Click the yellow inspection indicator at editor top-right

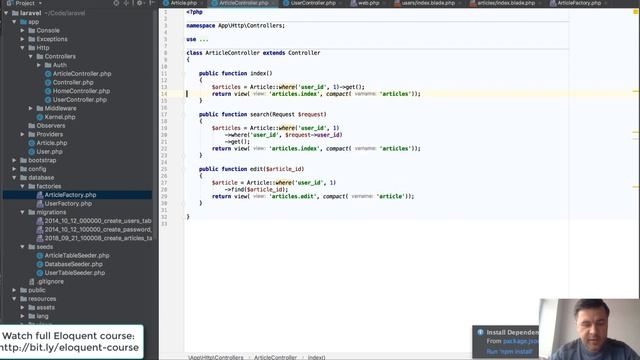636,12
